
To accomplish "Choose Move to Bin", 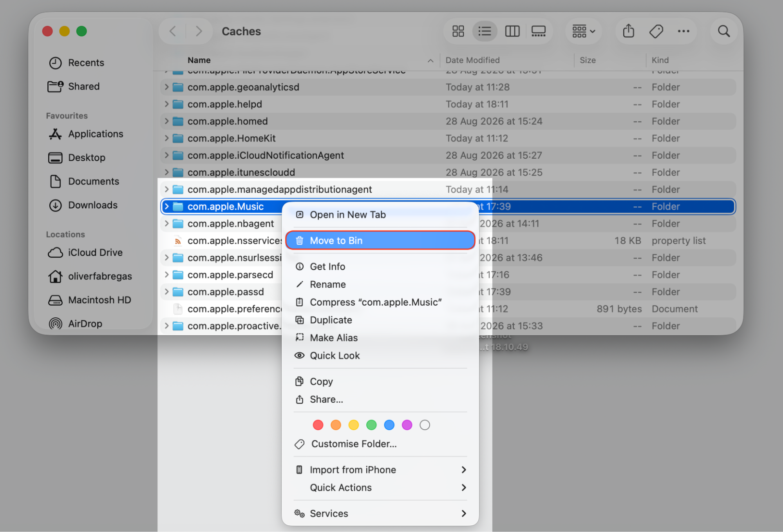I will pos(380,241).
